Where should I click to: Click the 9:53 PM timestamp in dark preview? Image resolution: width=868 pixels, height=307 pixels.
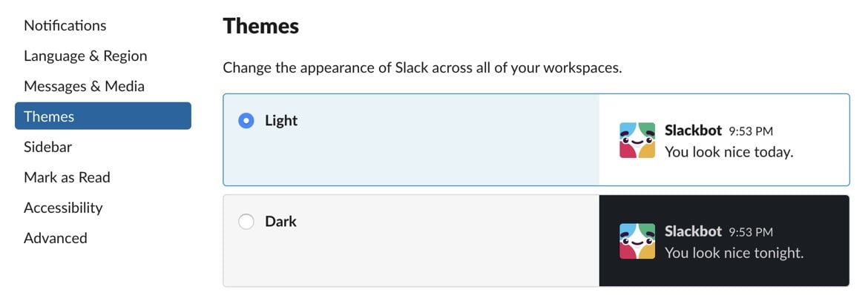coord(751,232)
